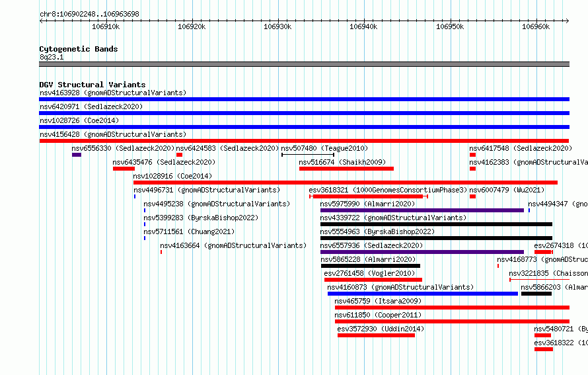588x375 pixels.
Task: Select the 106950k ruler position
Action: (x=450, y=26)
